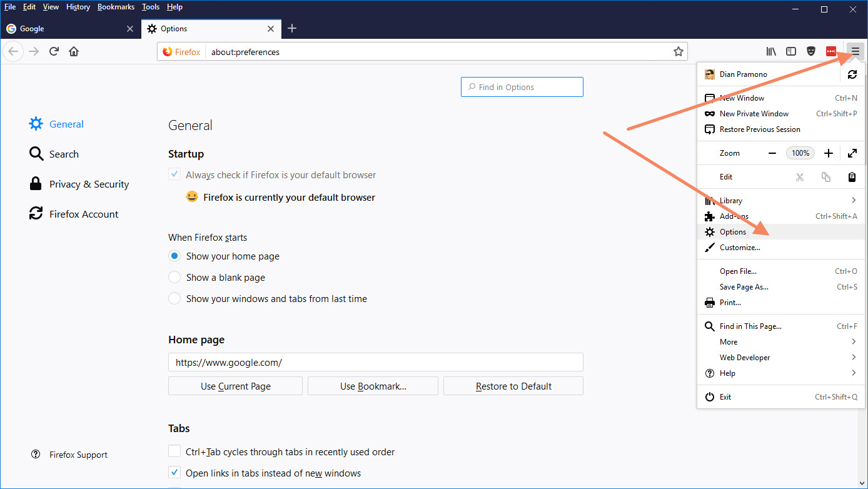Zoom in using the plus button

click(829, 153)
